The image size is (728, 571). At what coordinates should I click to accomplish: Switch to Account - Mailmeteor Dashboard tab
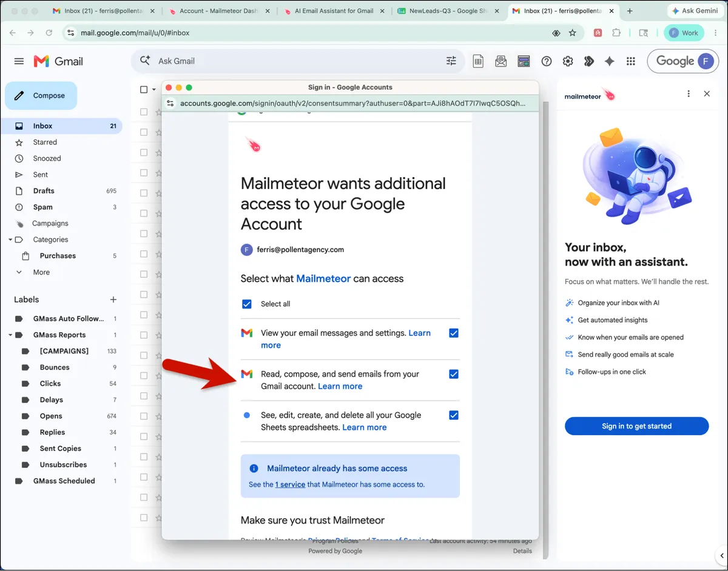coord(218,11)
